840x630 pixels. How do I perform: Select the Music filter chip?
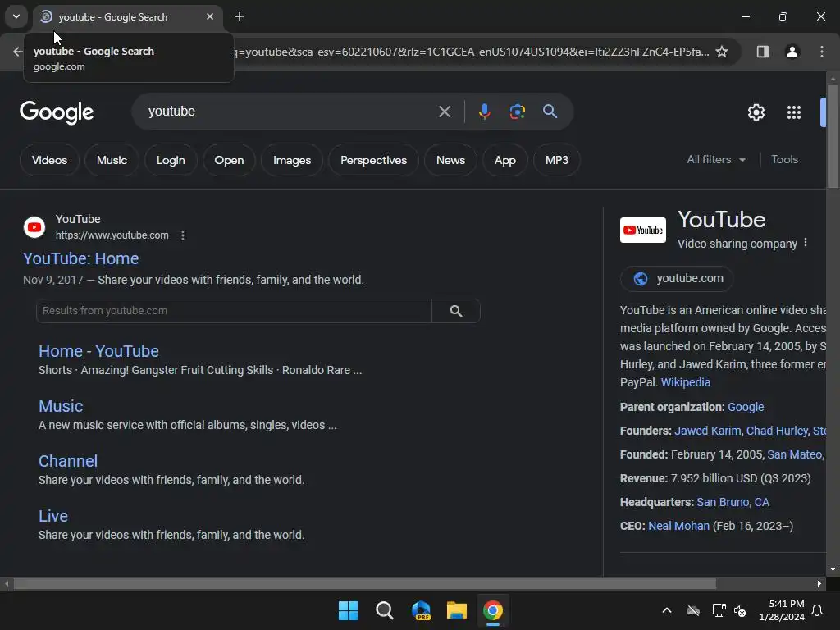(x=112, y=160)
